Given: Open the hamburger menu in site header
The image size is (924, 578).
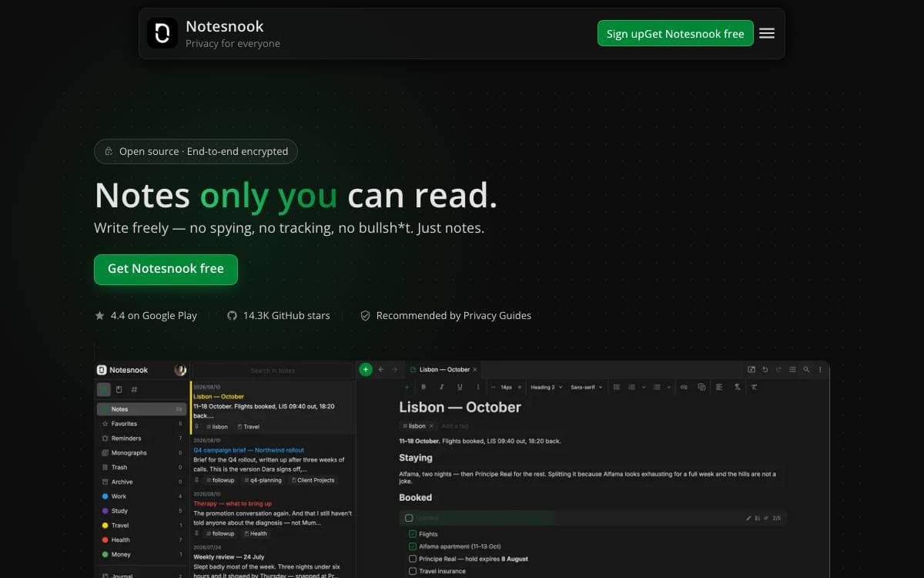Looking at the screenshot, I should [767, 33].
